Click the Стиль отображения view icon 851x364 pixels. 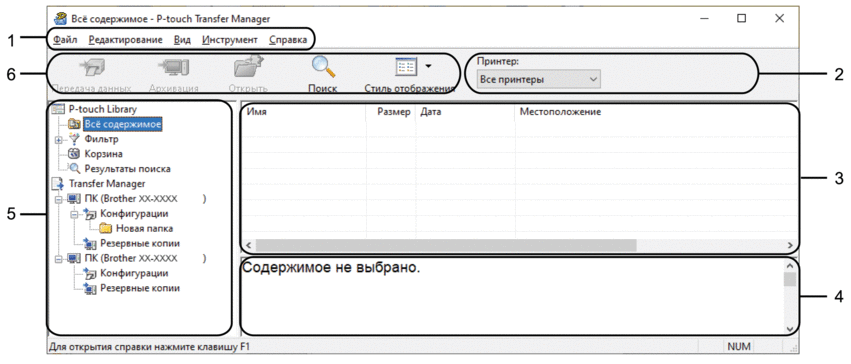pos(407,67)
